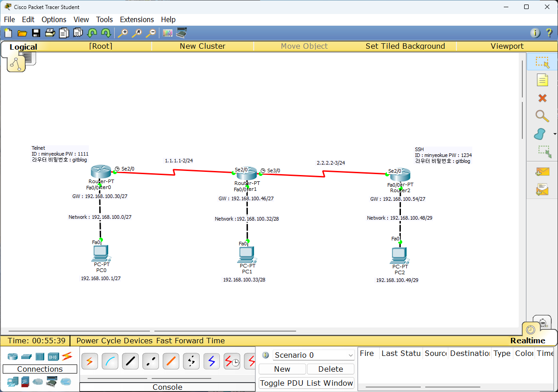Screen dimensions: 558x392
Task: Click Power Cycle Devices
Action: pos(115,341)
